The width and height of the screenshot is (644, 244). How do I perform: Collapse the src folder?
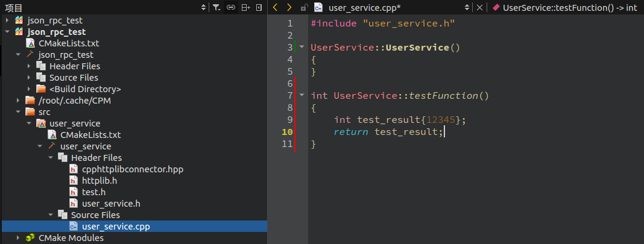(18, 112)
